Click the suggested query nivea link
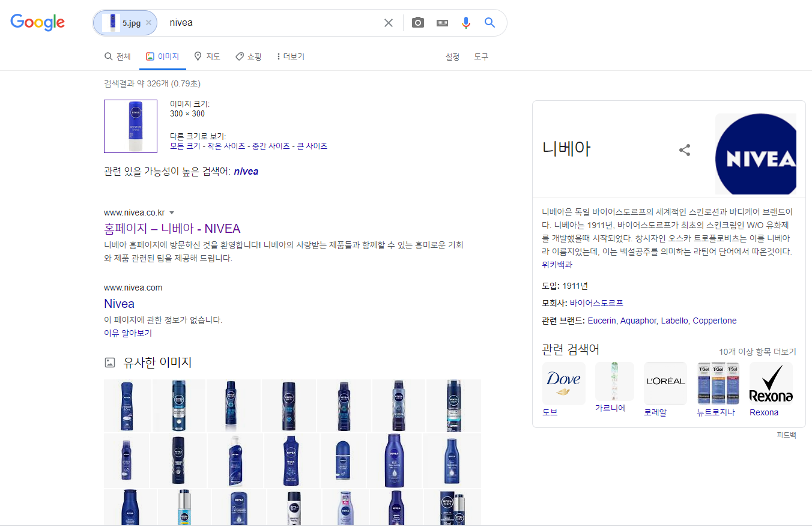Screen dimensions: 812x527 click(x=246, y=171)
